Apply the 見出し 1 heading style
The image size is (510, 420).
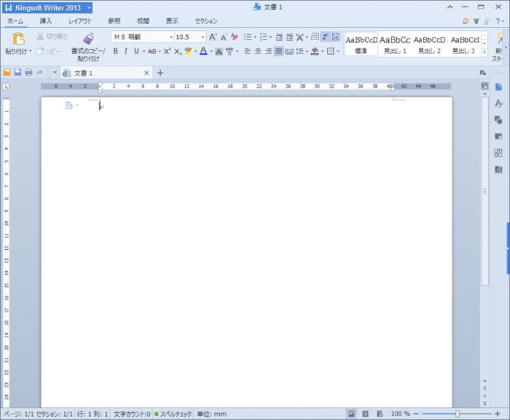[395, 43]
